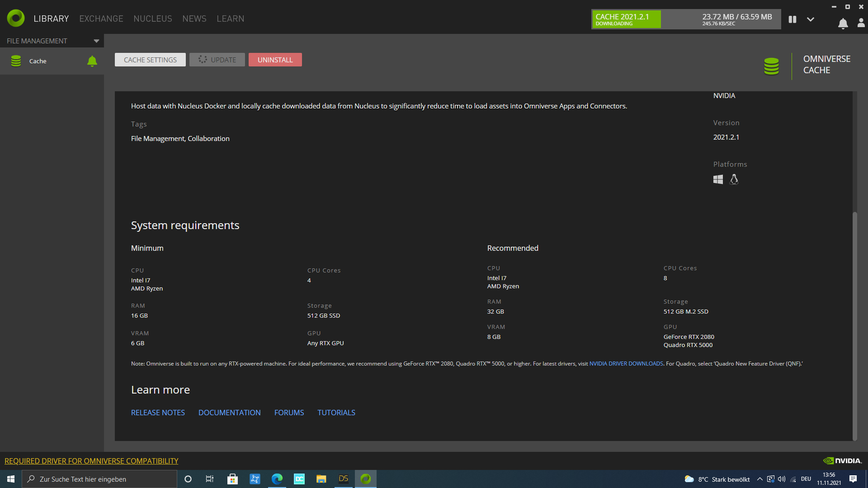Open the Nucleus tab
Screen dimensions: 868x488
pos(153,19)
